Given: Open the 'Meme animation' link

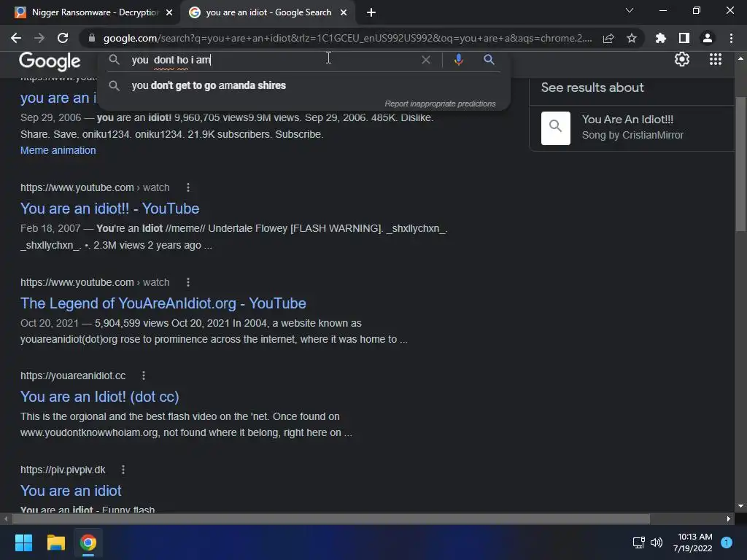Looking at the screenshot, I should (58, 150).
